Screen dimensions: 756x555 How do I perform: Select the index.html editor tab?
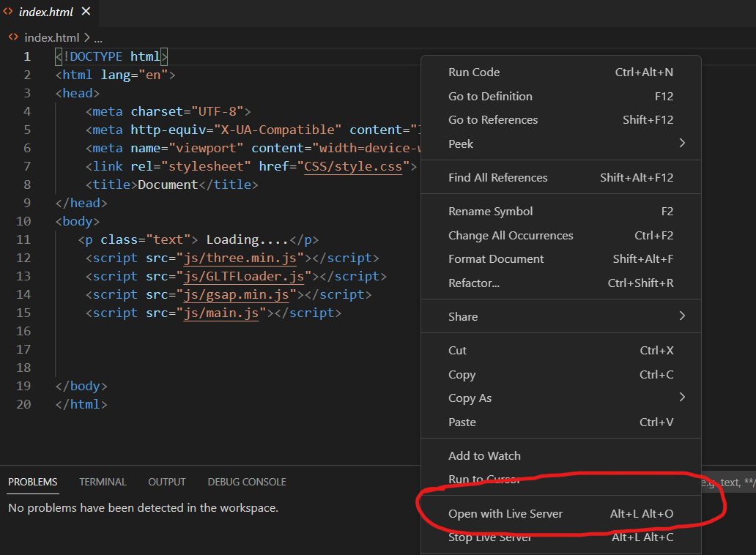(48, 12)
